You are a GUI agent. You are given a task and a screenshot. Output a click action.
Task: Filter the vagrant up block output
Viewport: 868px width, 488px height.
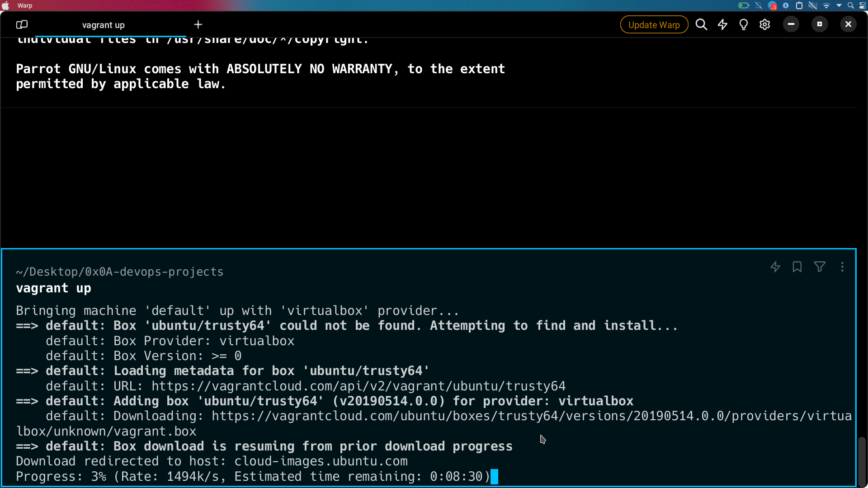(820, 267)
